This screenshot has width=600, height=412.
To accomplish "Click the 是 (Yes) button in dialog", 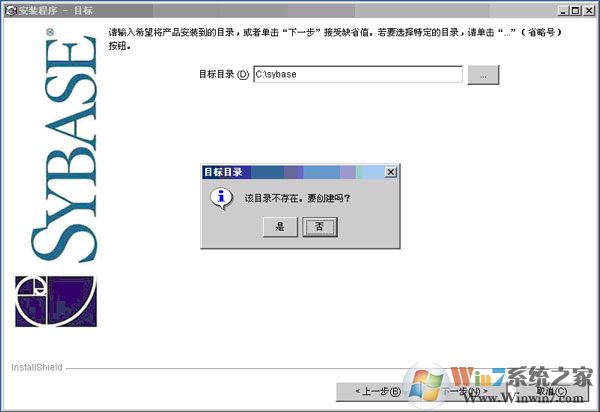I will click(280, 227).
